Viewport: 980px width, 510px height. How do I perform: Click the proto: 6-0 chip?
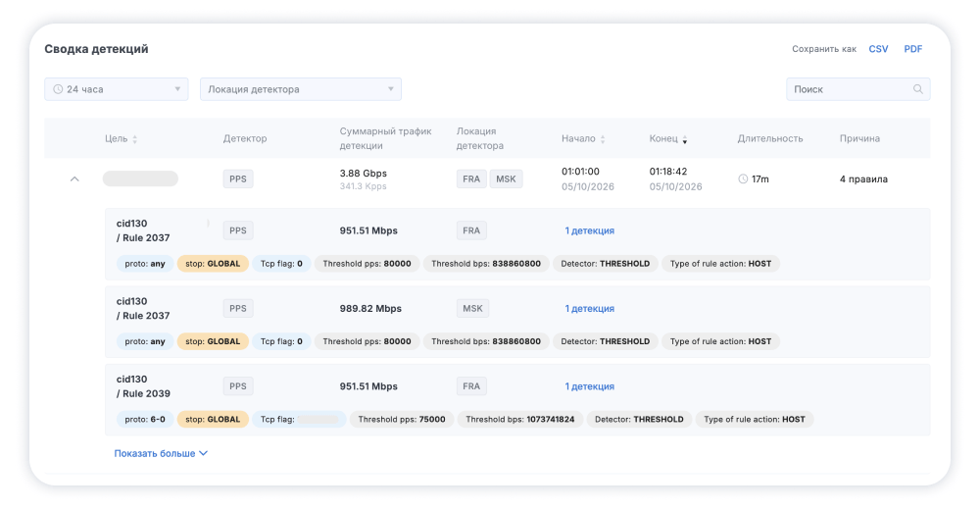point(145,419)
